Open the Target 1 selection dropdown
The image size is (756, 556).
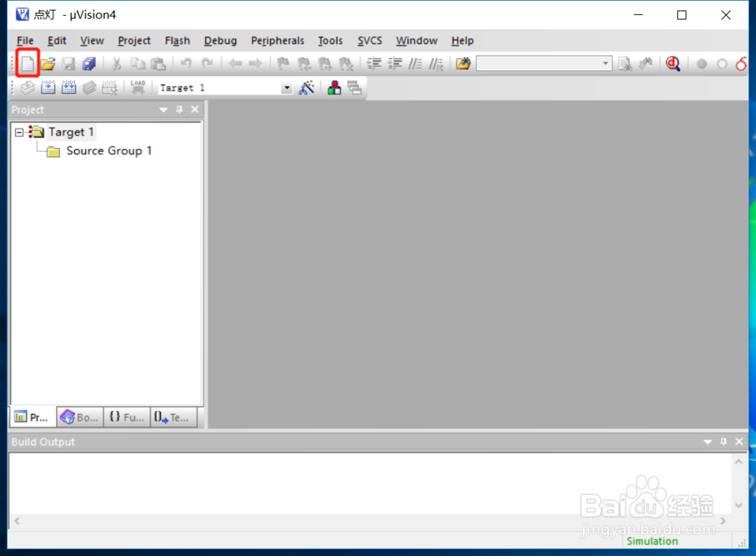tap(287, 88)
